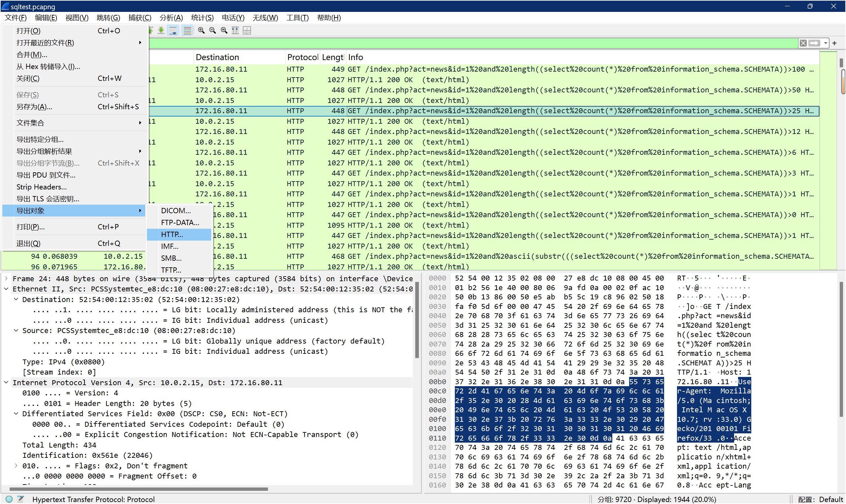Click the add filter button plus icon

tap(834, 43)
